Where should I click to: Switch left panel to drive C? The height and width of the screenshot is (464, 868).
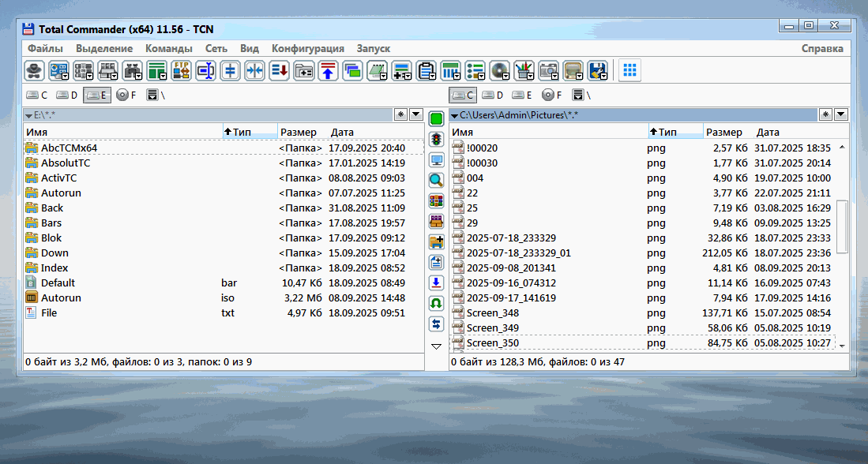point(37,95)
